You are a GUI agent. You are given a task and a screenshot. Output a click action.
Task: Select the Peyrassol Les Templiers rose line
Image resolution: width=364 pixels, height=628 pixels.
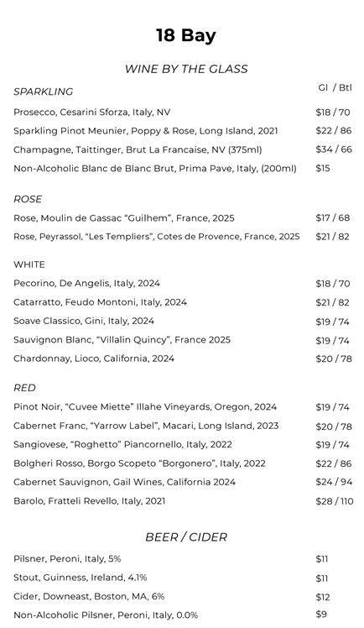click(156, 237)
